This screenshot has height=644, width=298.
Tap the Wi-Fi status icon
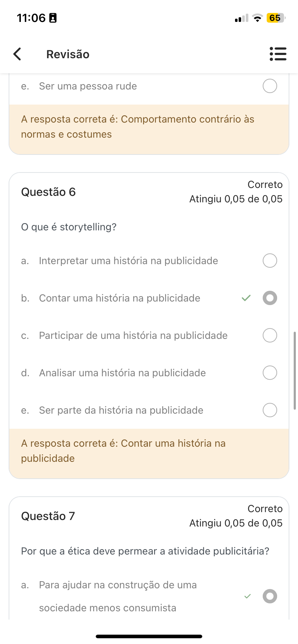coord(257,18)
